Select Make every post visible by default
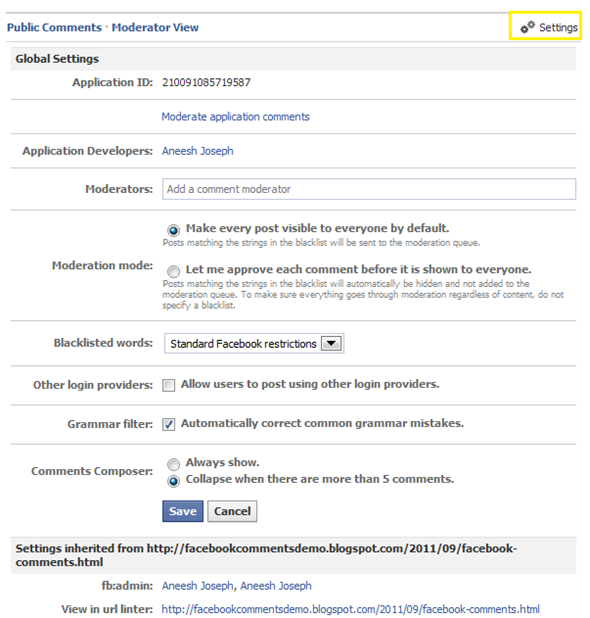Screen dimensions: 590x618 click(173, 230)
